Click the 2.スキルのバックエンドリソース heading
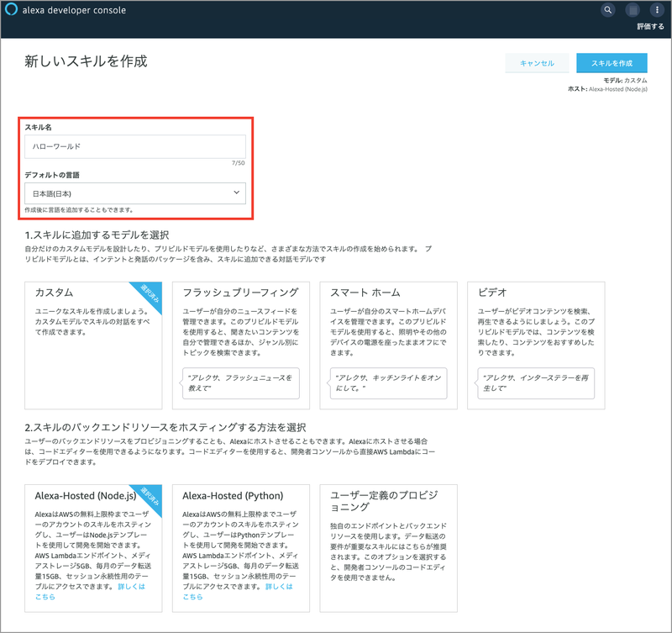This screenshot has height=633, width=672. tap(165, 428)
